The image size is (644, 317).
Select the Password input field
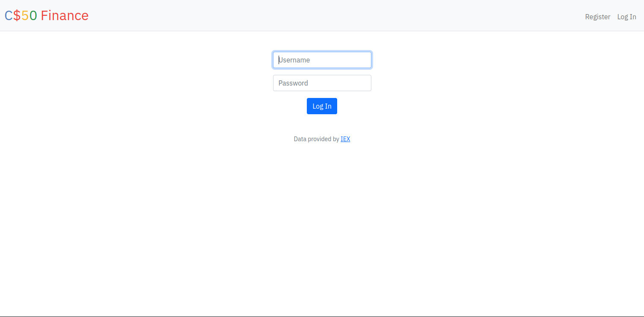[x=322, y=83]
